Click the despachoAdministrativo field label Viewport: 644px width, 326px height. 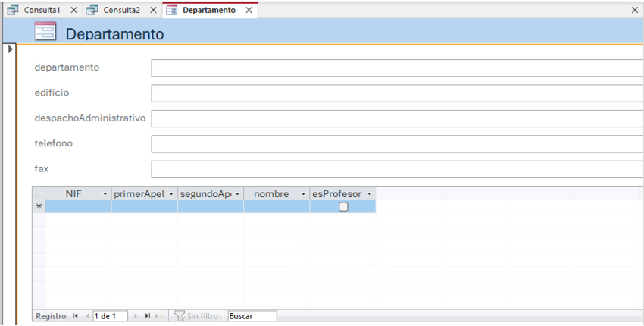tap(90, 118)
